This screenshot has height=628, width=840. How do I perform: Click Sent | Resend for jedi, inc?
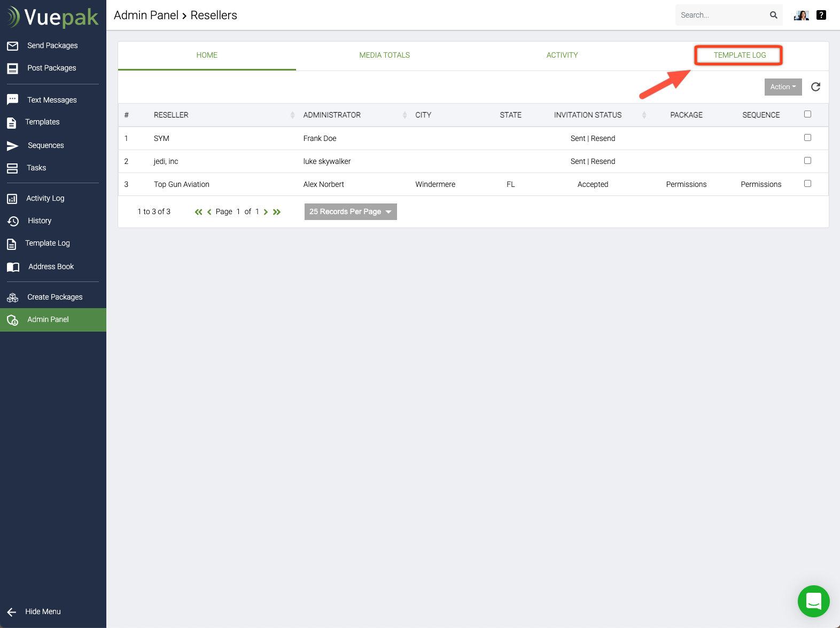pyautogui.click(x=593, y=161)
